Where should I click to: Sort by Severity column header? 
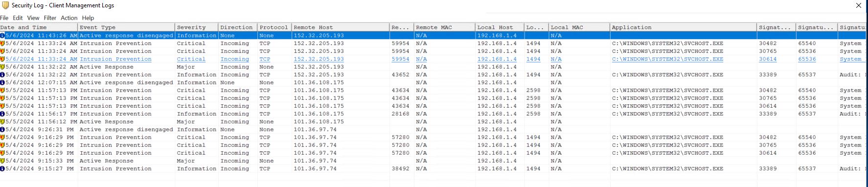pyautogui.click(x=197, y=27)
